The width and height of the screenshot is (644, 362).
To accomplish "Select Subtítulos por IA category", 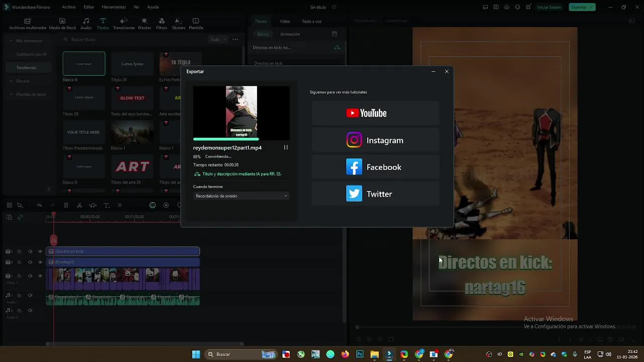I will 31,54.
